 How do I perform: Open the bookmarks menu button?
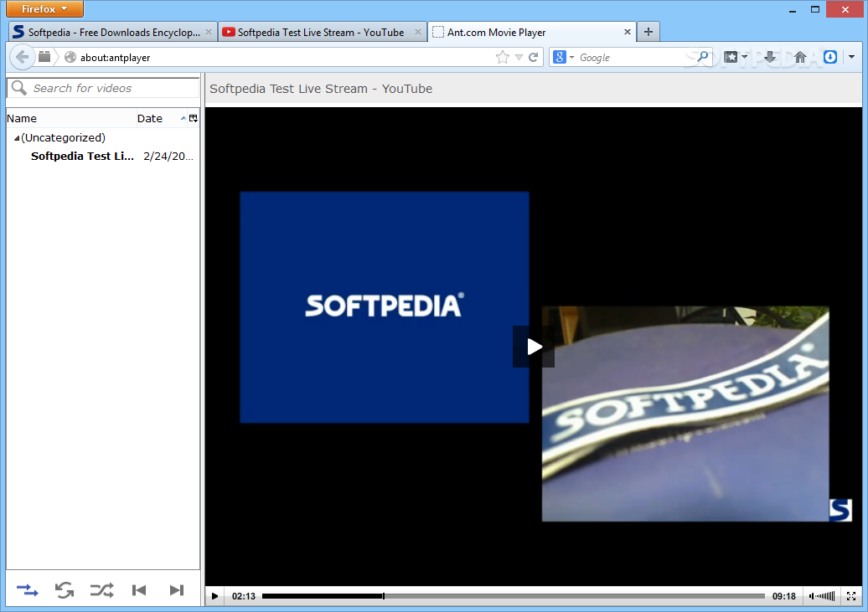click(736, 57)
